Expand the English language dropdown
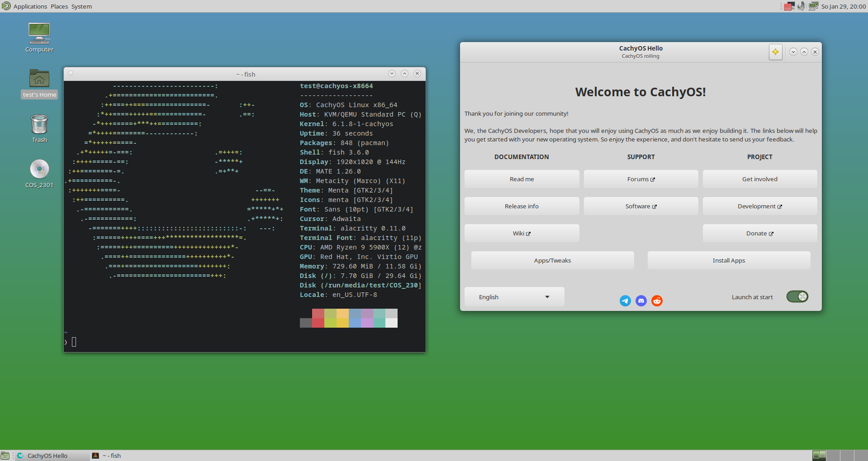Screen dimensions: 868x461 (x=514, y=297)
